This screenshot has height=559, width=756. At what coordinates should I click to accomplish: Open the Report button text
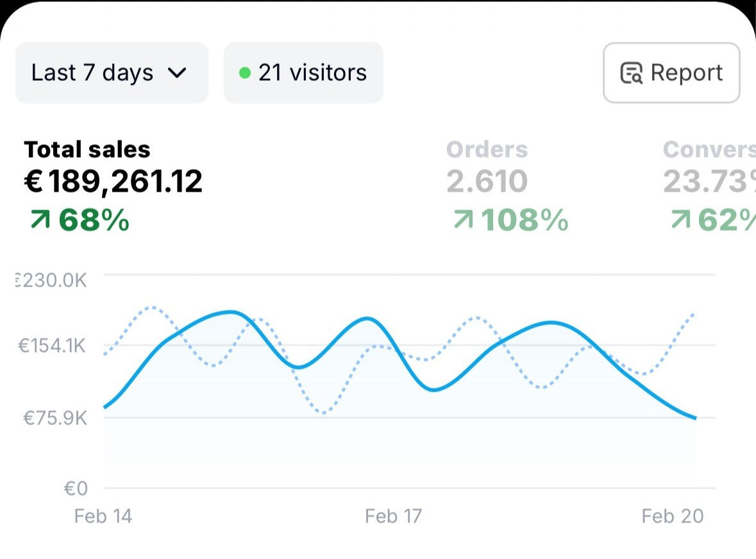[686, 73]
